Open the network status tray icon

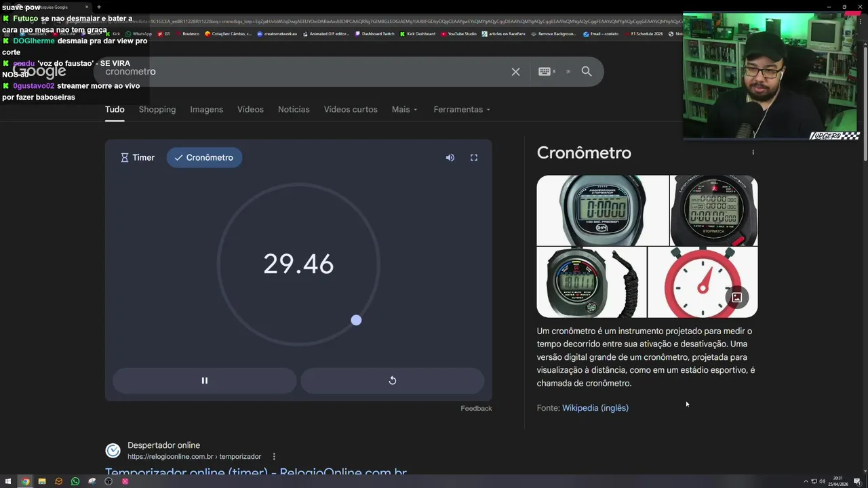[814, 481]
